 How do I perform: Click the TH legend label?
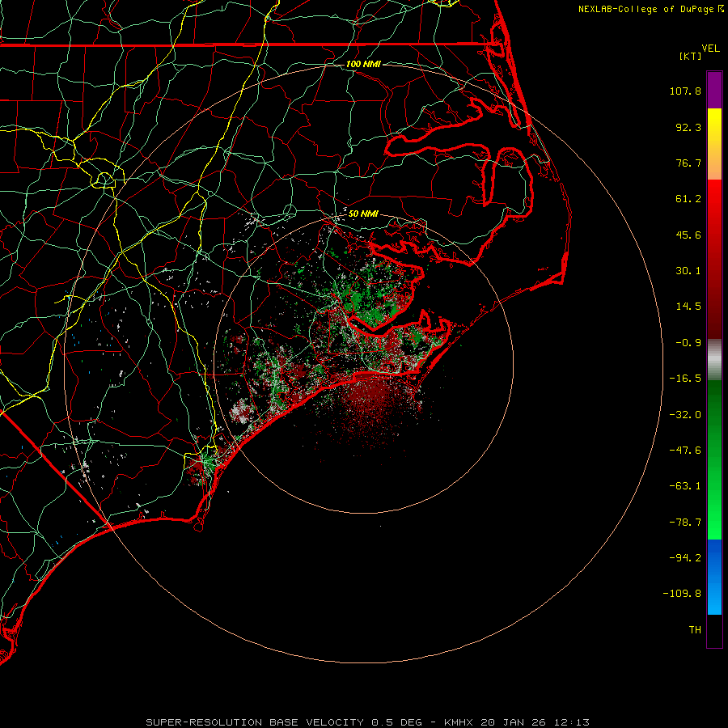(695, 630)
